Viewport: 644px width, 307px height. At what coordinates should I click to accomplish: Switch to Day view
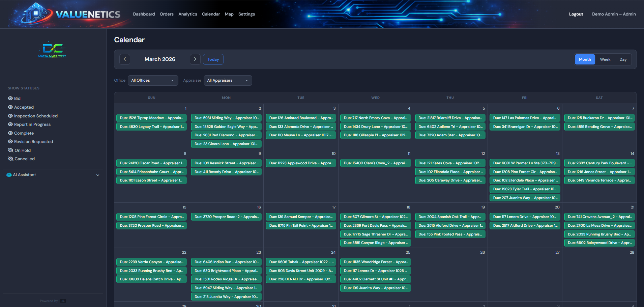pos(623,59)
